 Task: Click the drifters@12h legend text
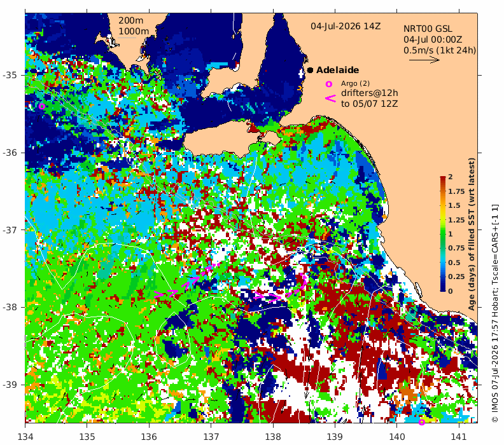click(x=370, y=93)
